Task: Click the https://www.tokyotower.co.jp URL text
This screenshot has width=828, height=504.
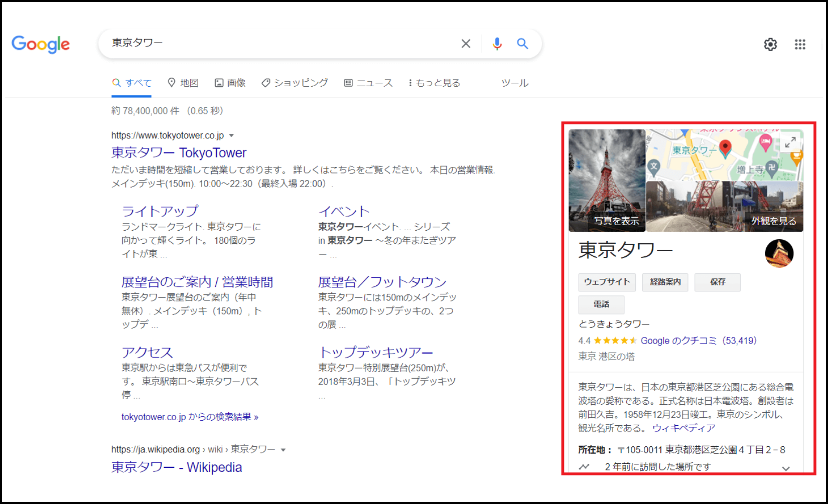Action: click(x=168, y=135)
